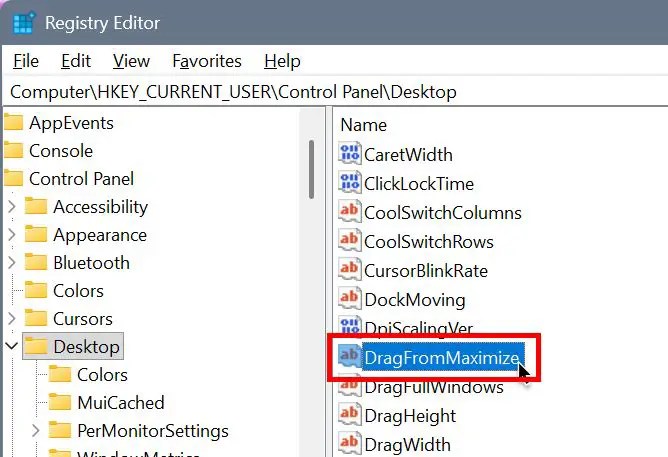Viewport: 668px width, 457px height.
Task: Select the CursorBlinkRate value name
Action: click(x=426, y=270)
